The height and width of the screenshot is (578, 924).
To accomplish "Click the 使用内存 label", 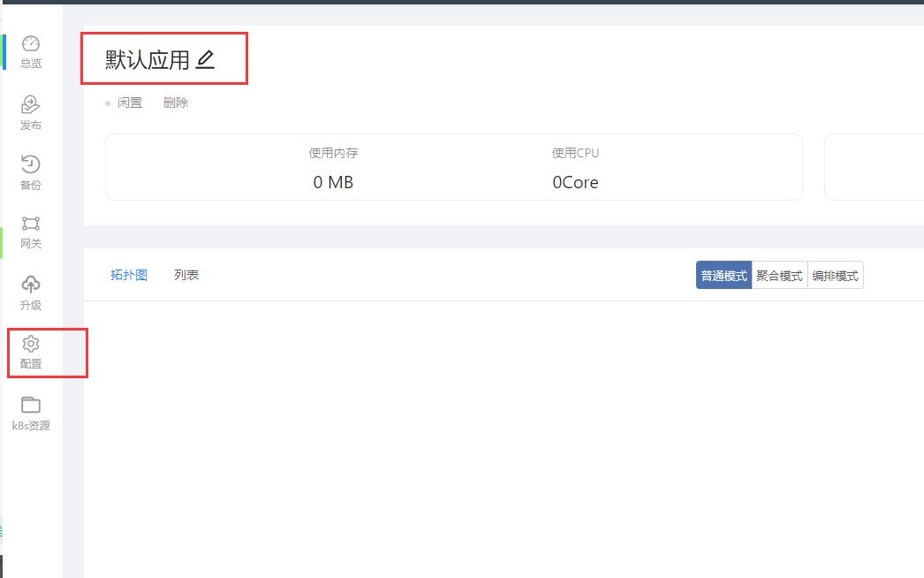I will point(333,153).
